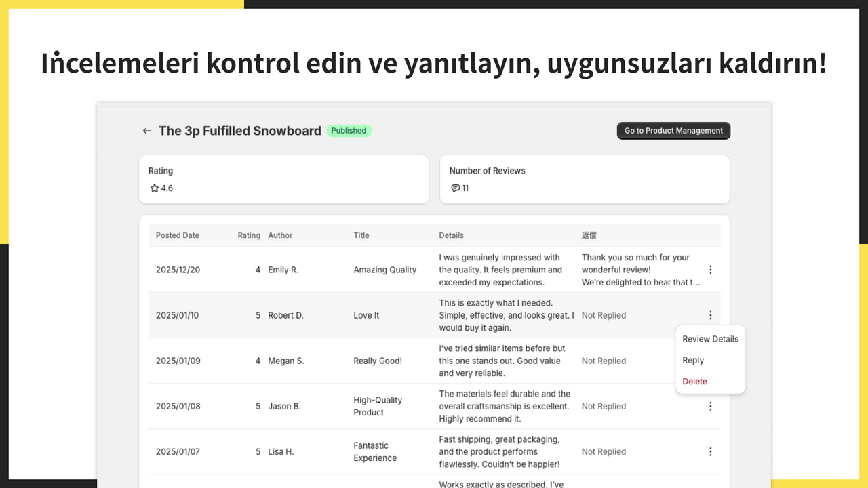Select the 2025/12/20 date cell
This screenshot has height=488, width=868.
[x=178, y=270]
